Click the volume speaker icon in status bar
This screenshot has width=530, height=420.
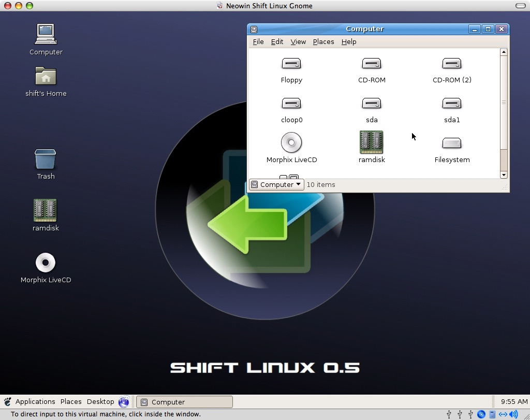[x=513, y=414]
